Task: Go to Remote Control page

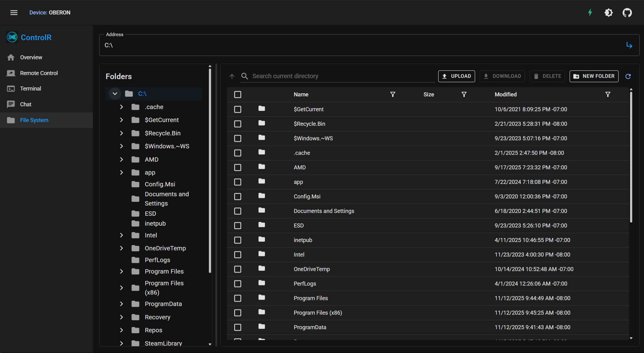Action: click(39, 73)
